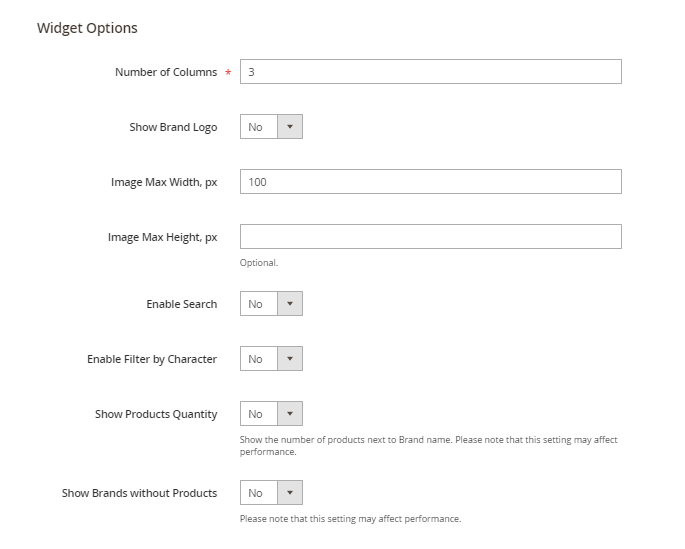685x549 pixels.
Task: Expand the Show Products Quantity dropdown
Action: coord(271,414)
